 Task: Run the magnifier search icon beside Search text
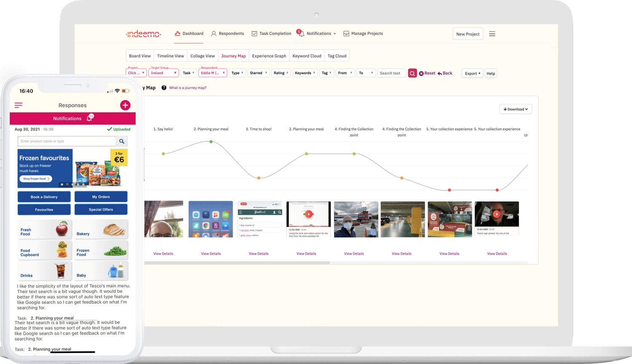[412, 73]
